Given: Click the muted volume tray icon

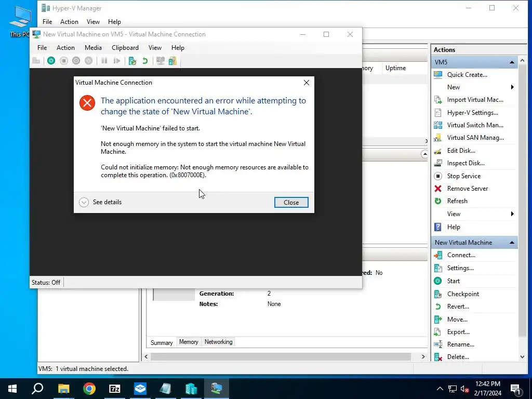Looking at the screenshot, I should click(x=464, y=389).
